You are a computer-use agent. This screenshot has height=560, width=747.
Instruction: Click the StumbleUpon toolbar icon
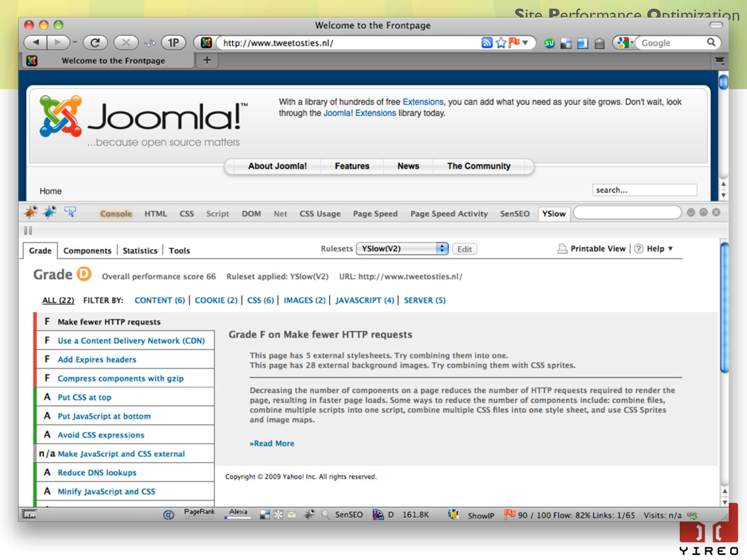550,43
